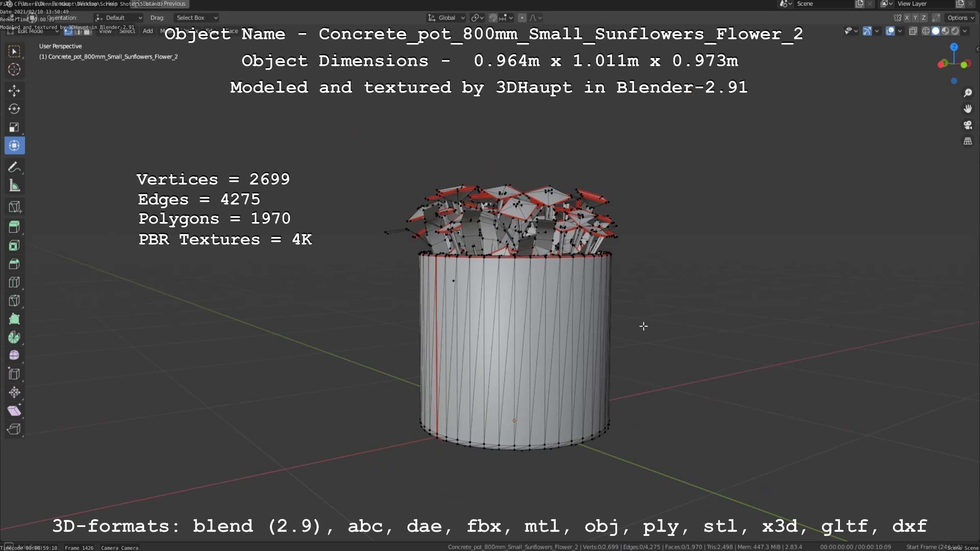Screen dimensions: 980x551
Task: Click the zoom magnifier viewport icon
Action: pyautogui.click(x=968, y=93)
